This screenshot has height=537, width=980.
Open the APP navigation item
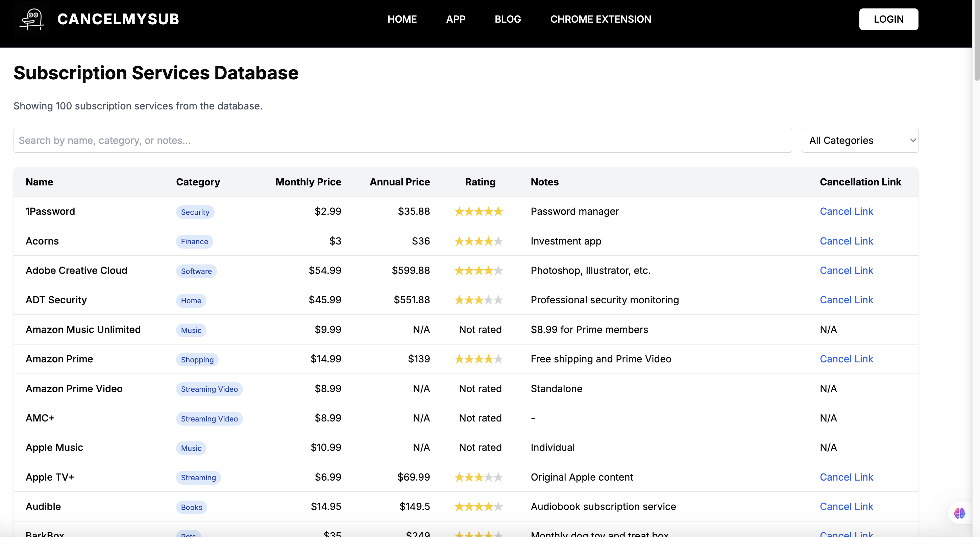[x=456, y=19]
